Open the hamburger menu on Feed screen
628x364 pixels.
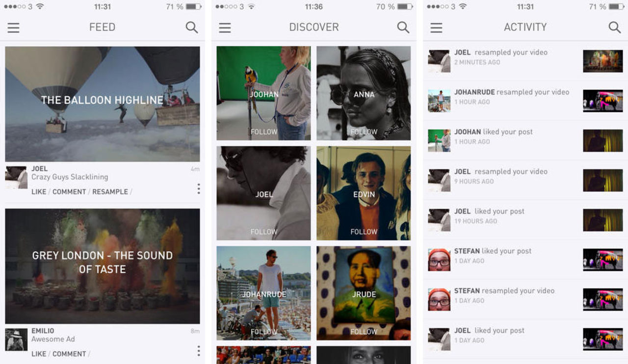13,27
